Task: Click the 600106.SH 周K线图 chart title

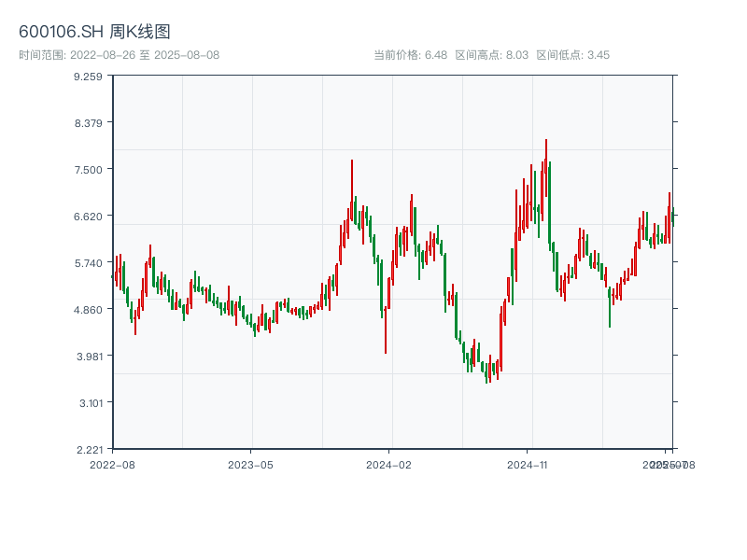Action: (94, 33)
